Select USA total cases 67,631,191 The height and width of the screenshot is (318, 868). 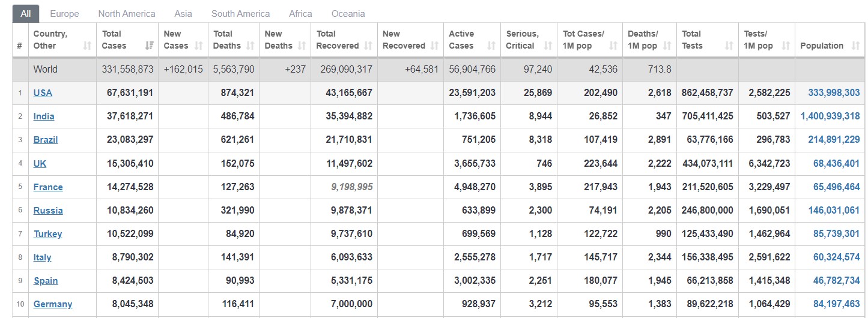click(130, 93)
